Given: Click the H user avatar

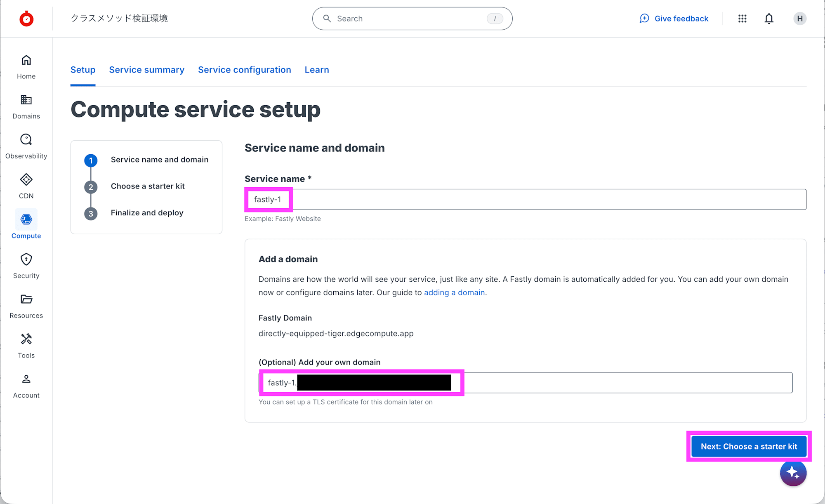Looking at the screenshot, I should (x=799, y=19).
